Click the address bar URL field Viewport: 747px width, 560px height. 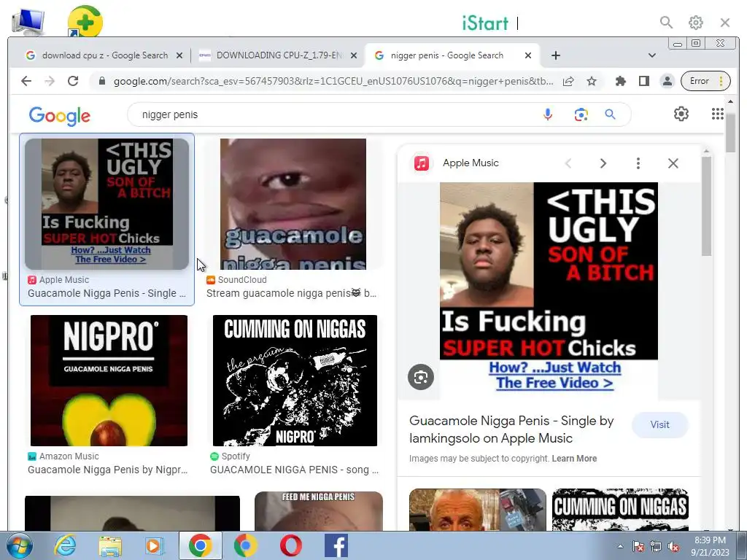[x=333, y=82]
